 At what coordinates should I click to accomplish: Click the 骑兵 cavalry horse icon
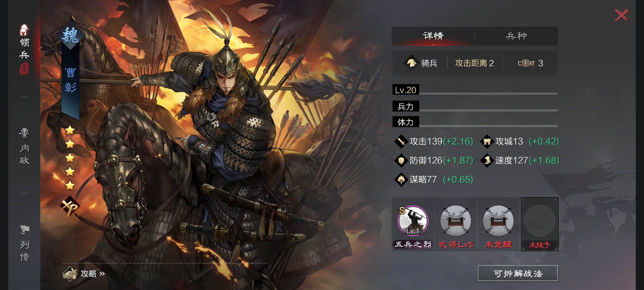[x=411, y=63]
